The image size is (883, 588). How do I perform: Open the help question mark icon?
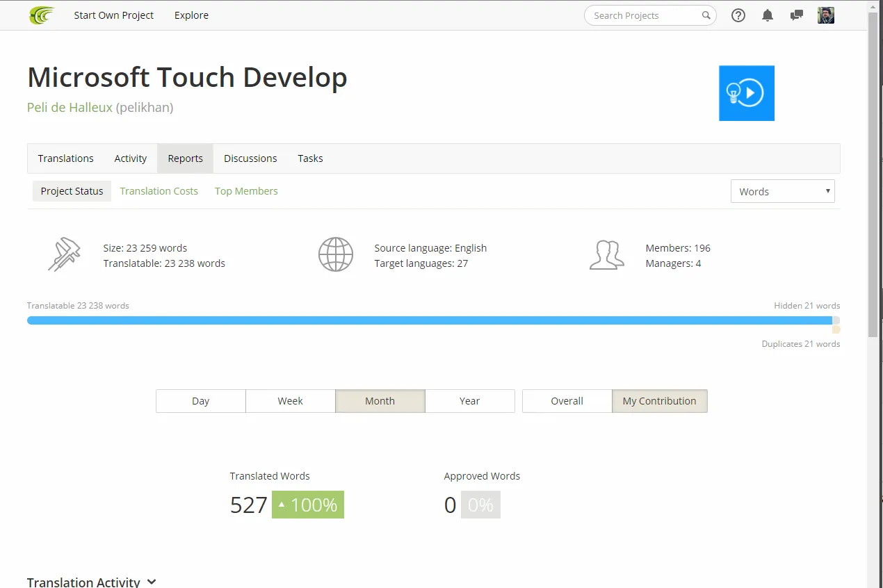[738, 15]
